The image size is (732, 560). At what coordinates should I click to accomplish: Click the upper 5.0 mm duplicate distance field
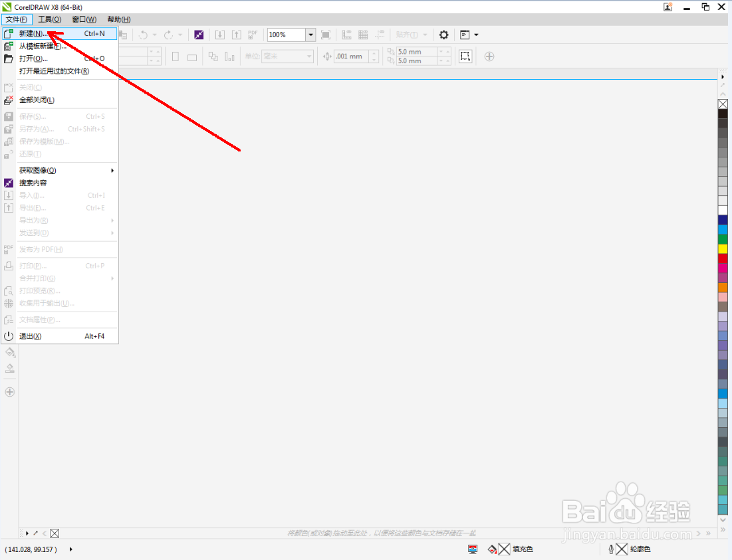coord(416,52)
